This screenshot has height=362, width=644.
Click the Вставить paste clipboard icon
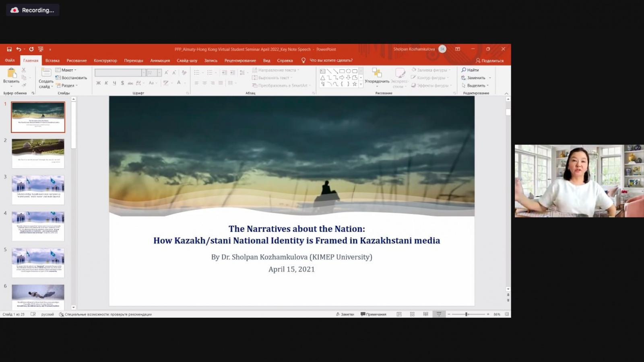tap(11, 73)
